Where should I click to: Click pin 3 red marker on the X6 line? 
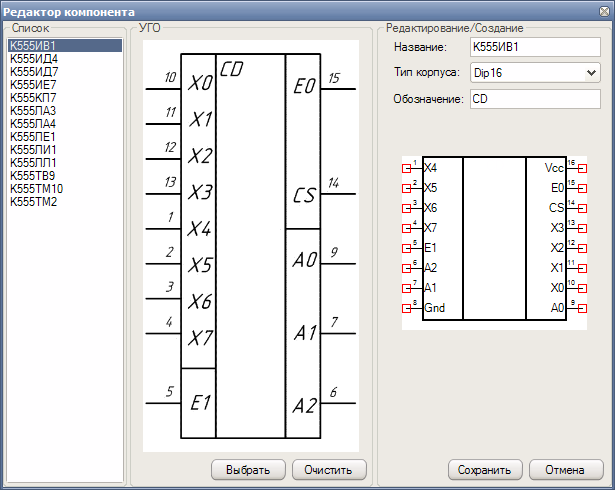point(406,208)
